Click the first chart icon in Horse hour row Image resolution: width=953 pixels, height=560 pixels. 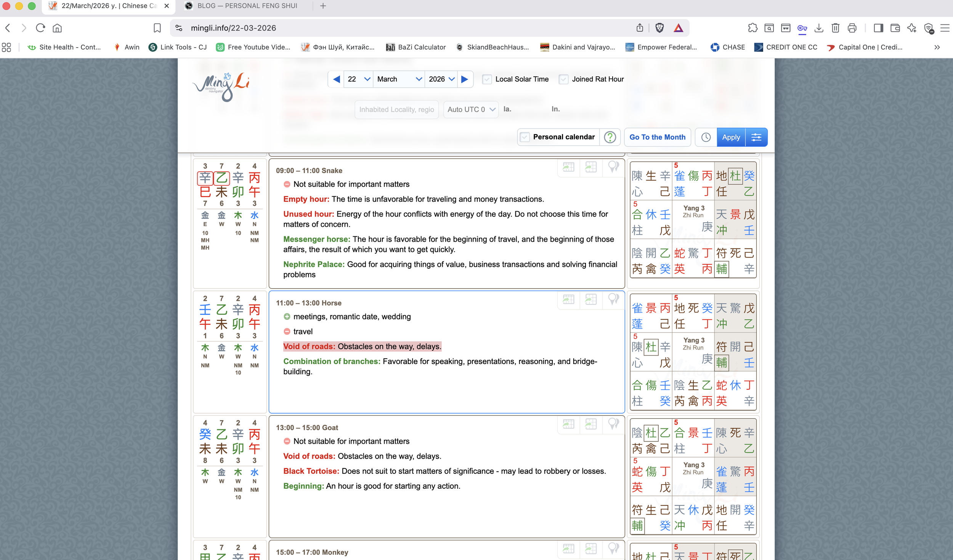click(568, 300)
